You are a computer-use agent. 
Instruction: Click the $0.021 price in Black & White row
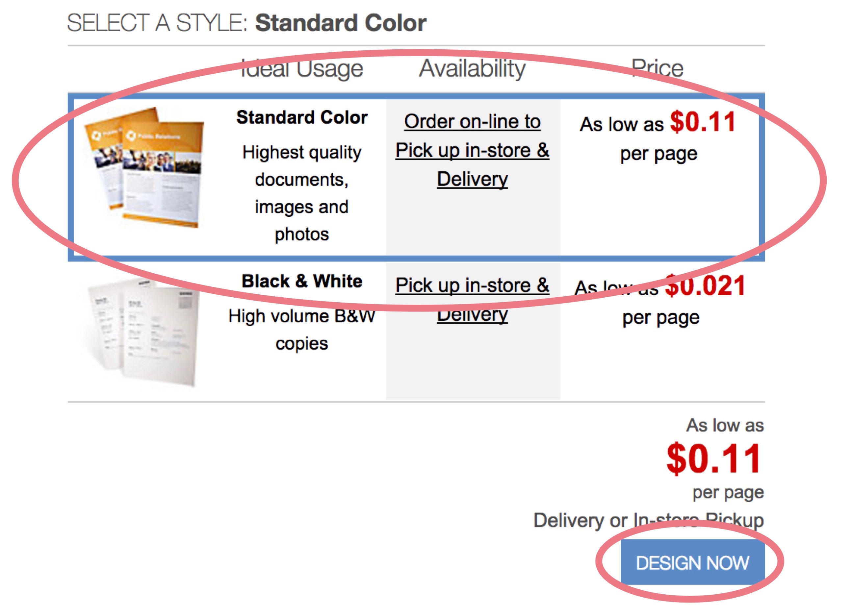[x=705, y=286]
